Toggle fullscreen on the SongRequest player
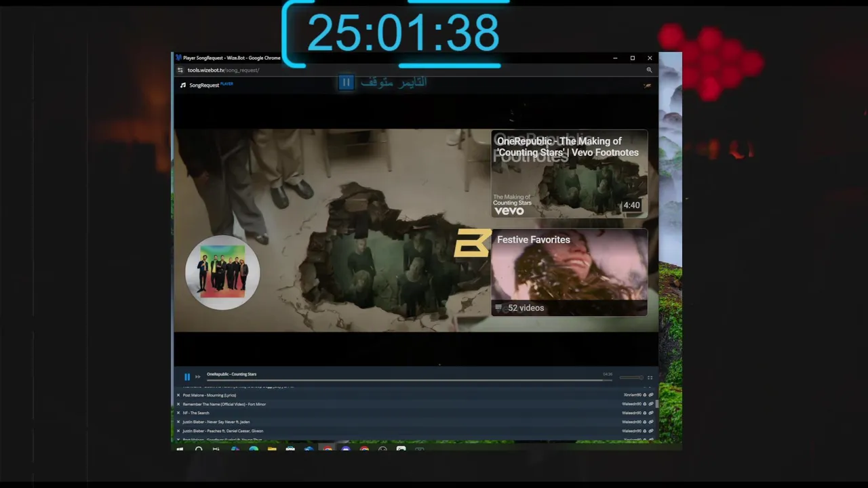Image resolution: width=868 pixels, height=488 pixels. [x=650, y=378]
